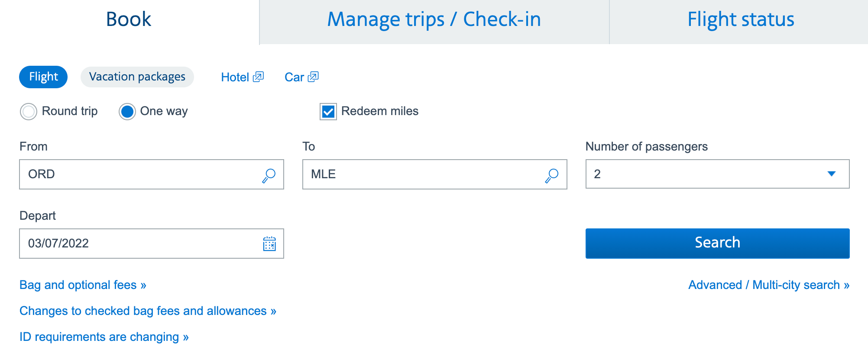Image resolution: width=868 pixels, height=353 pixels.
Task: Uncheck the Redeem miles checkbox
Action: click(328, 112)
